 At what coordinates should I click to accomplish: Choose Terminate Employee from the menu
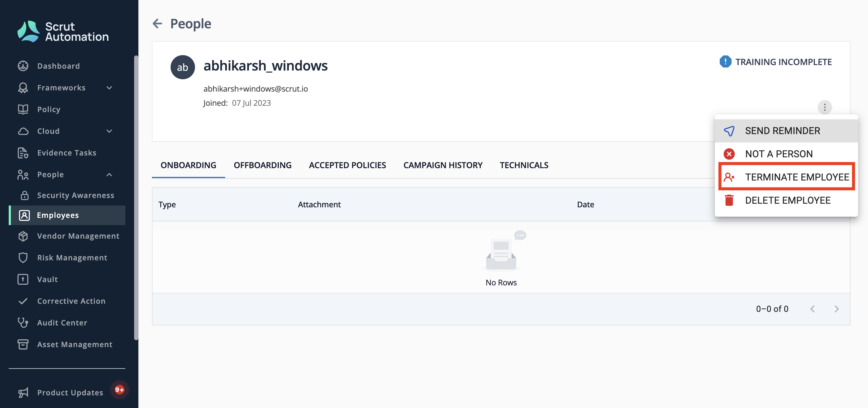tap(786, 177)
